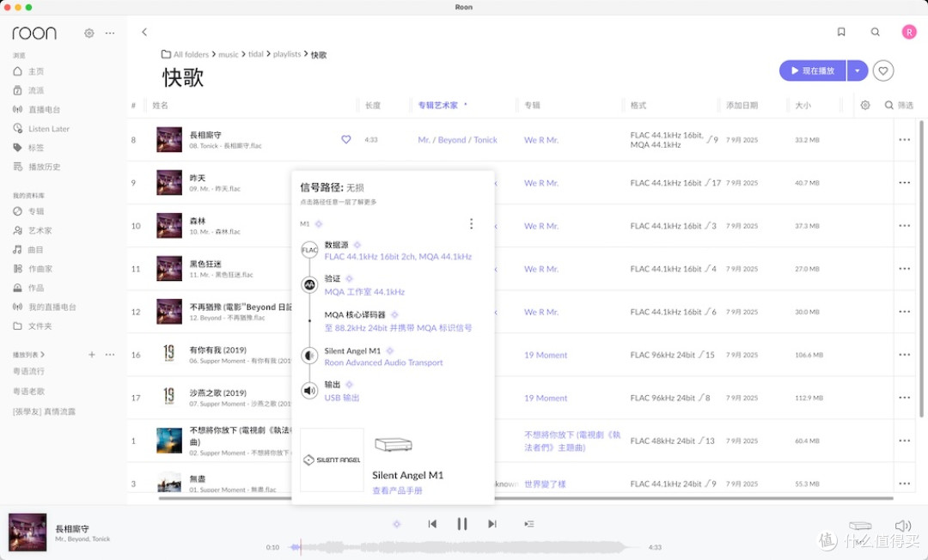928x560 pixels.
Task: Go back with the left arrow
Action: 144,32
